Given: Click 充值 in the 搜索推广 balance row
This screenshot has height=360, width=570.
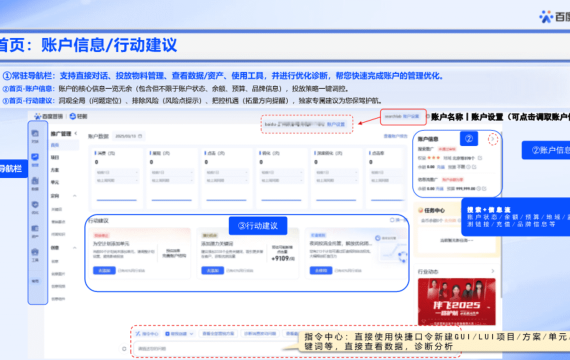Looking at the screenshot, I should [440, 167].
